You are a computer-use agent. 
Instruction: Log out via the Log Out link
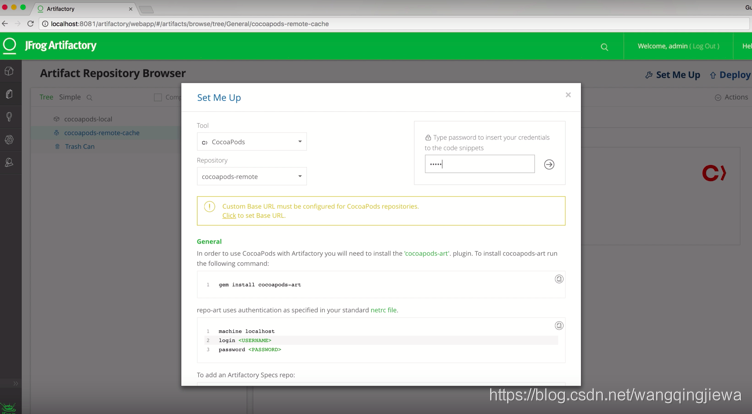click(x=705, y=46)
